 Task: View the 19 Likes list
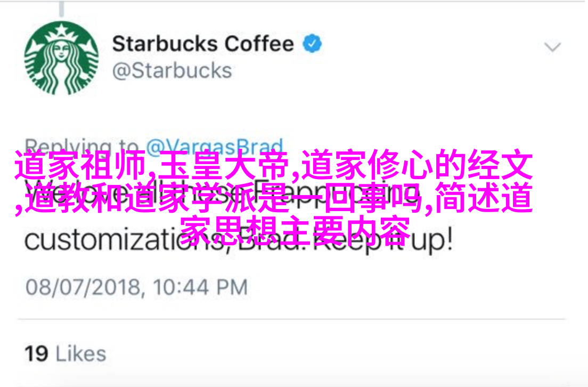[66, 353]
